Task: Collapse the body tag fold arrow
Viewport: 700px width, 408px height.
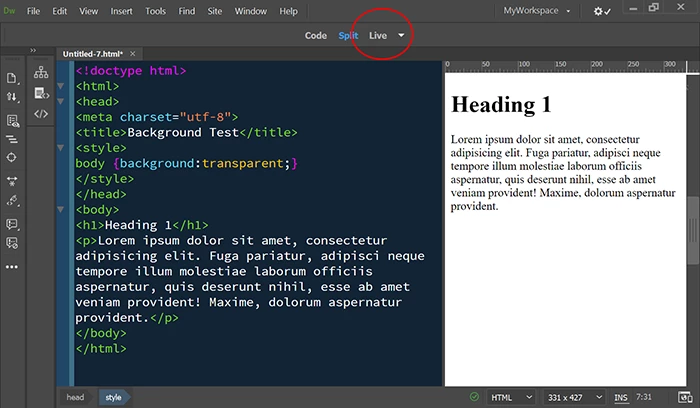Action: (61, 209)
